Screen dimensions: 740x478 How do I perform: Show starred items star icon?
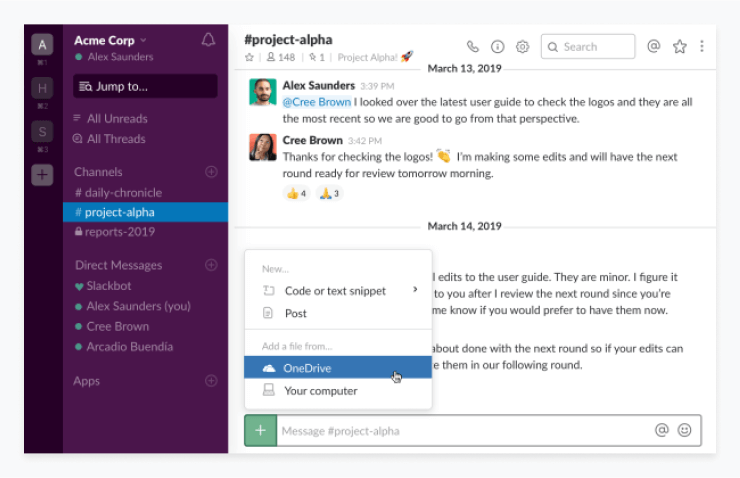(x=680, y=46)
